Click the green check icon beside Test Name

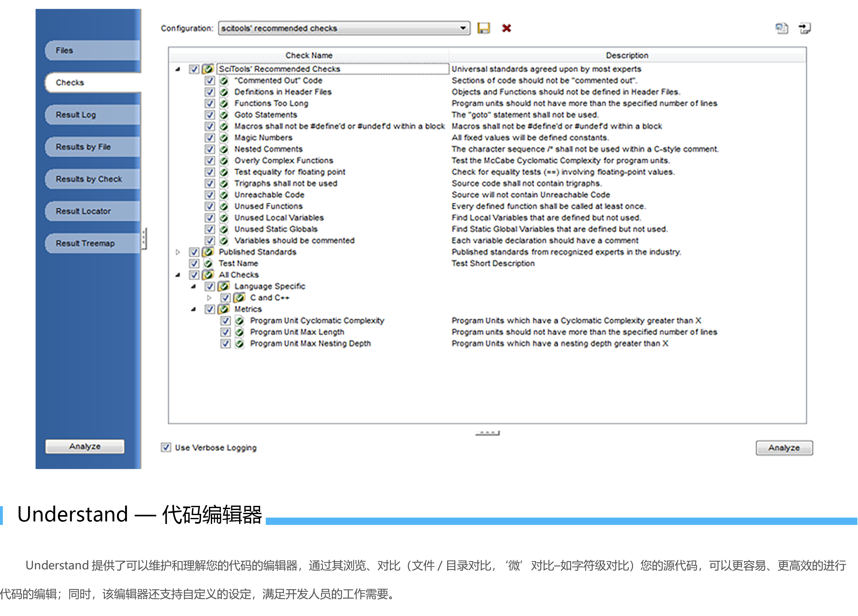[208, 263]
